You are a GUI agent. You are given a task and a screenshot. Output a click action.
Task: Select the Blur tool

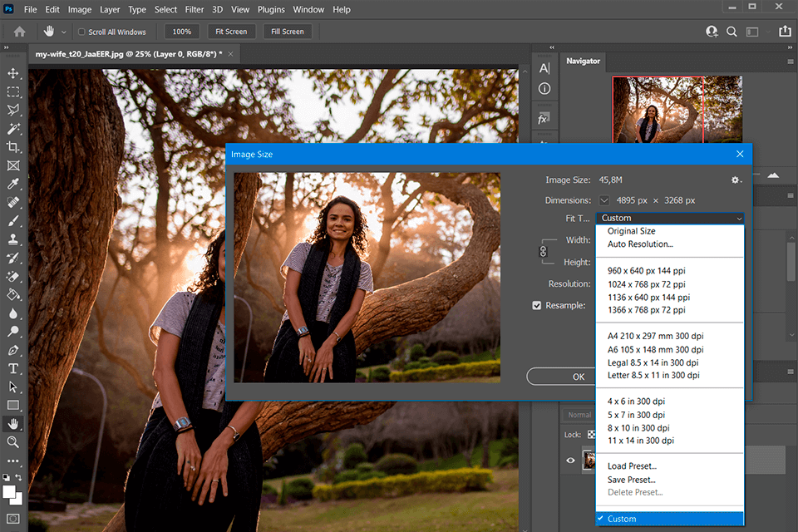(13, 313)
